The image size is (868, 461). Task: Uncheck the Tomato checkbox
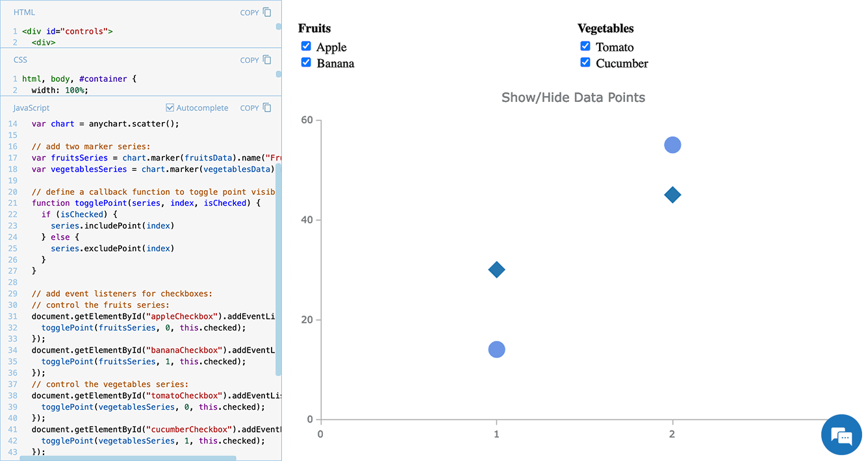tap(585, 46)
